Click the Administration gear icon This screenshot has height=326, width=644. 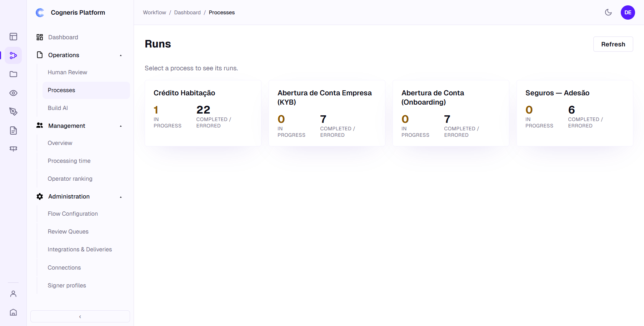[x=40, y=196]
